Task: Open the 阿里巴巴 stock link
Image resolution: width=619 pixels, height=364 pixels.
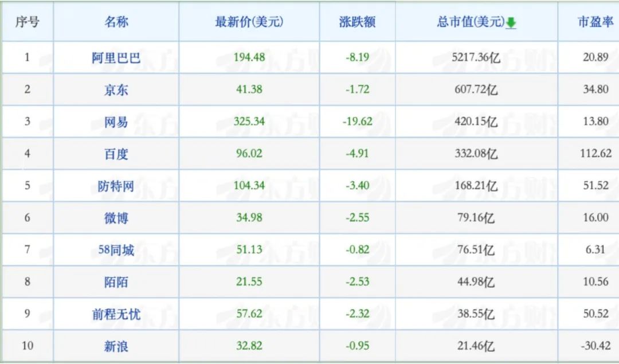Action: coord(116,57)
